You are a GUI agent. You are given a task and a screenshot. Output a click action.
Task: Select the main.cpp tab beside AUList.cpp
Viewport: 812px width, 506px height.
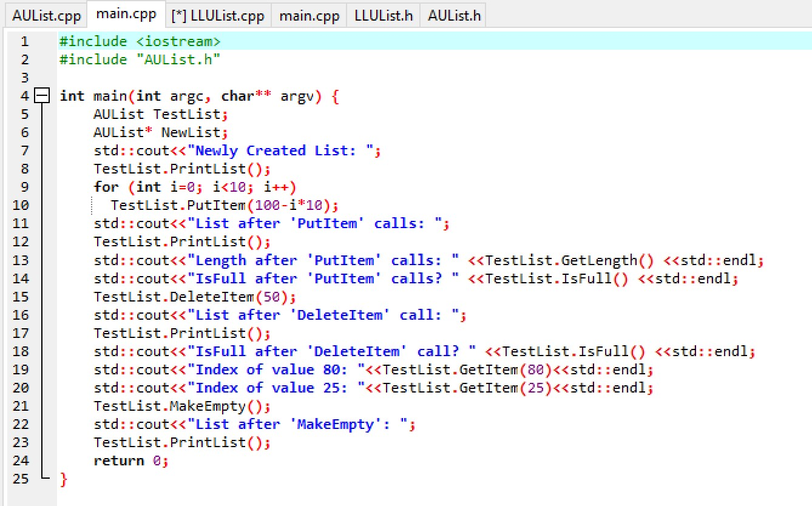click(x=126, y=14)
